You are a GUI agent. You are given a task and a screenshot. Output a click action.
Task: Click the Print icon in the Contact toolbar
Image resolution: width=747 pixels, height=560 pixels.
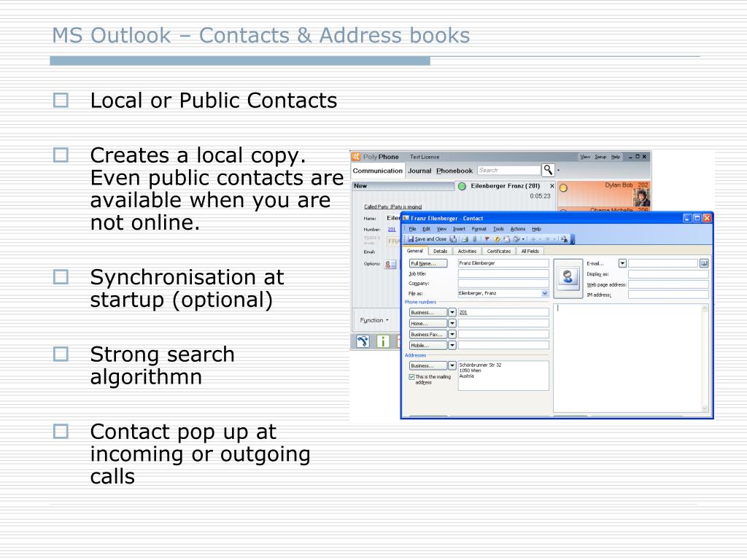click(465, 239)
